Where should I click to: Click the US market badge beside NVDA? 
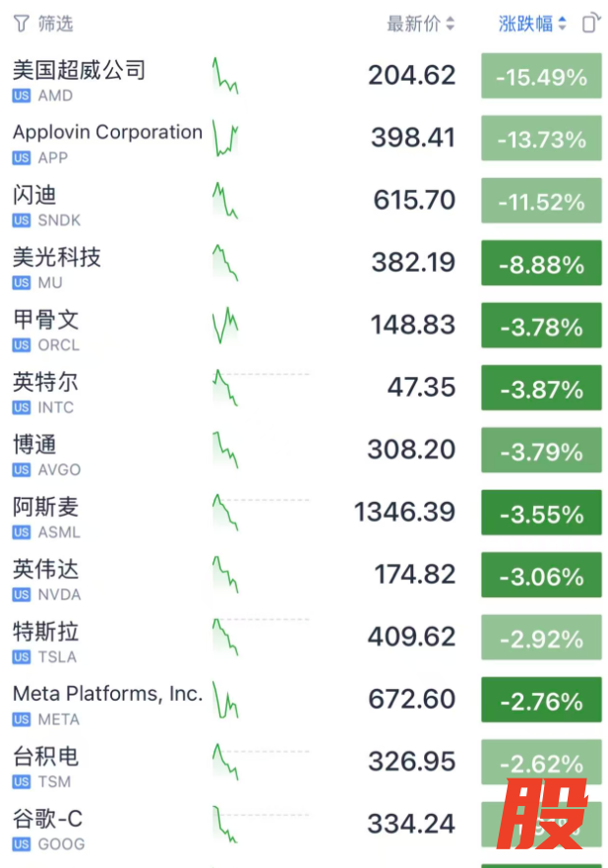coord(22,594)
